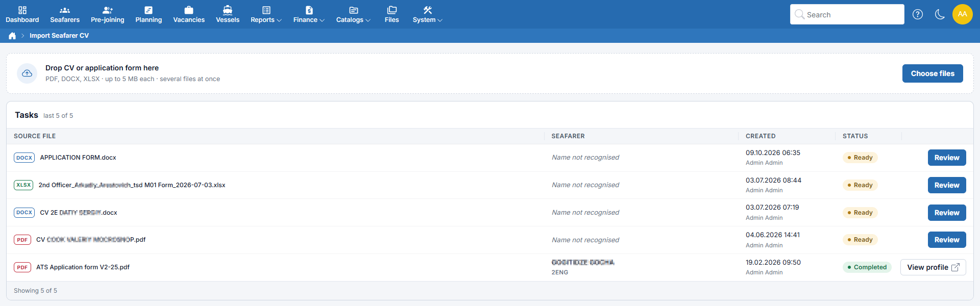980x306 pixels.
Task: Click the PDF badge of ATS Application form
Action: [22, 267]
